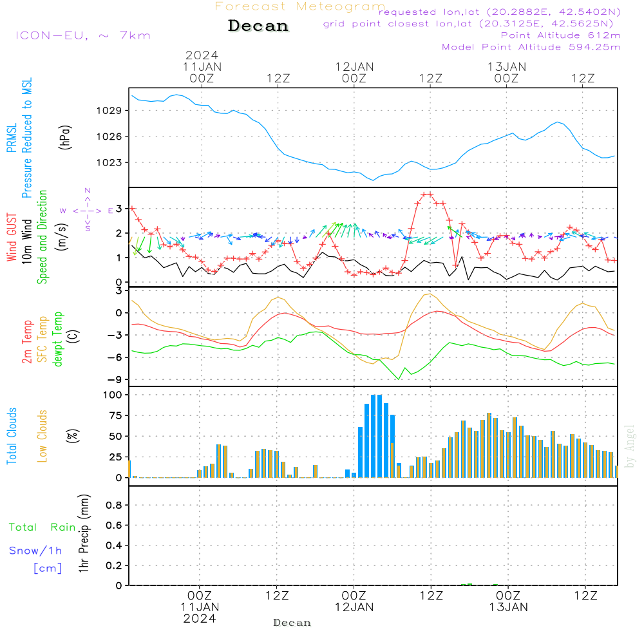Click the '2024' year label at top
644x644 pixels.
202,55
